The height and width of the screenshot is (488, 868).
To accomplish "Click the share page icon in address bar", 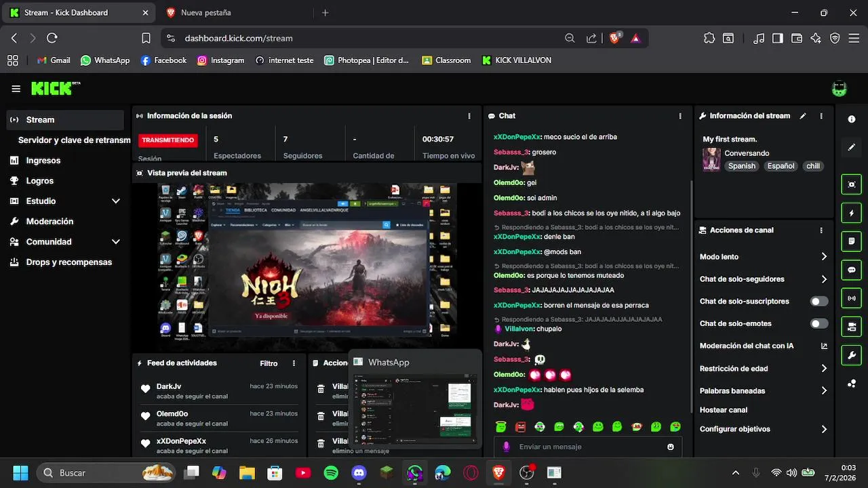I will click(x=591, y=39).
